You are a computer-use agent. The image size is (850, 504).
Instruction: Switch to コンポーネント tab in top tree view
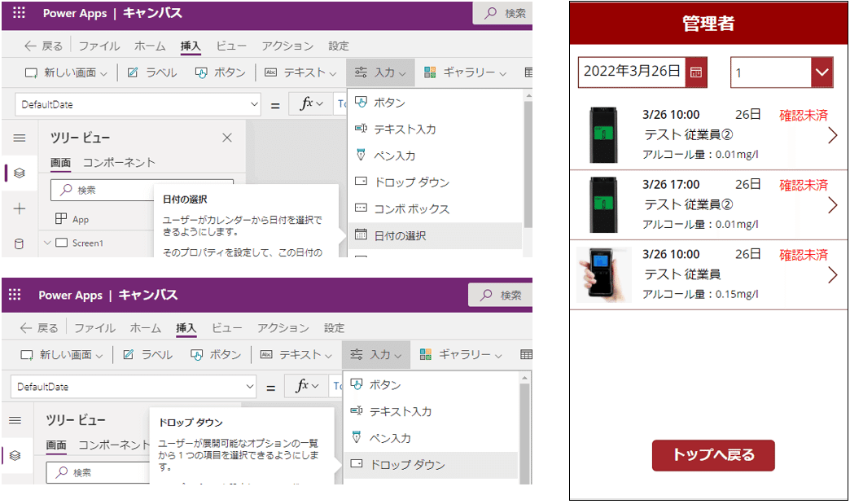119,163
